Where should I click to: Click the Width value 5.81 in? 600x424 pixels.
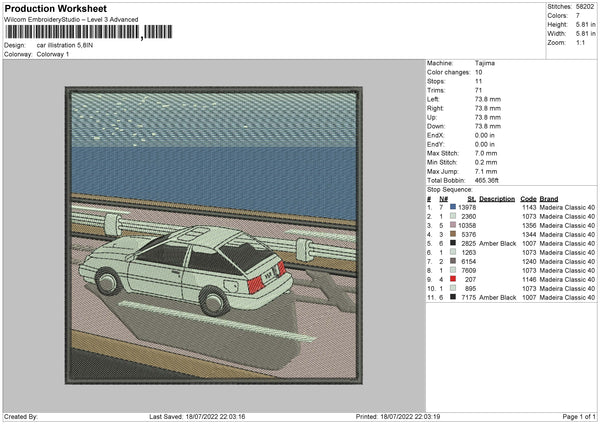pos(586,34)
